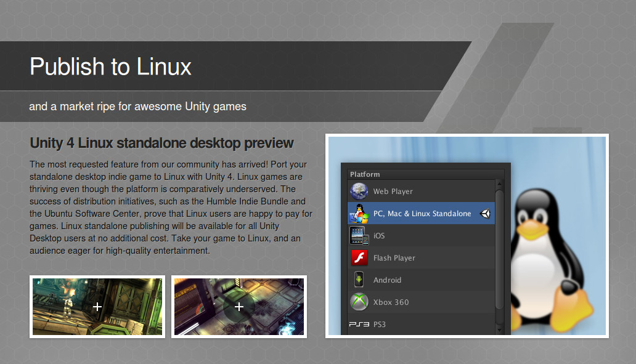The height and width of the screenshot is (364, 636).
Task: Click the Unity 4 Linux standalone desktop preview heading
Action: [x=161, y=143]
